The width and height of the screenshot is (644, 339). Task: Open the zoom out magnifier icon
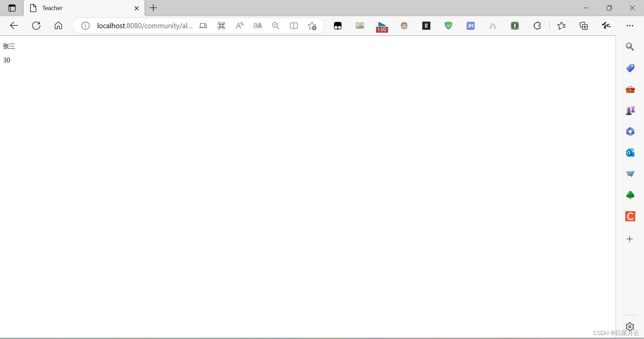point(276,26)
